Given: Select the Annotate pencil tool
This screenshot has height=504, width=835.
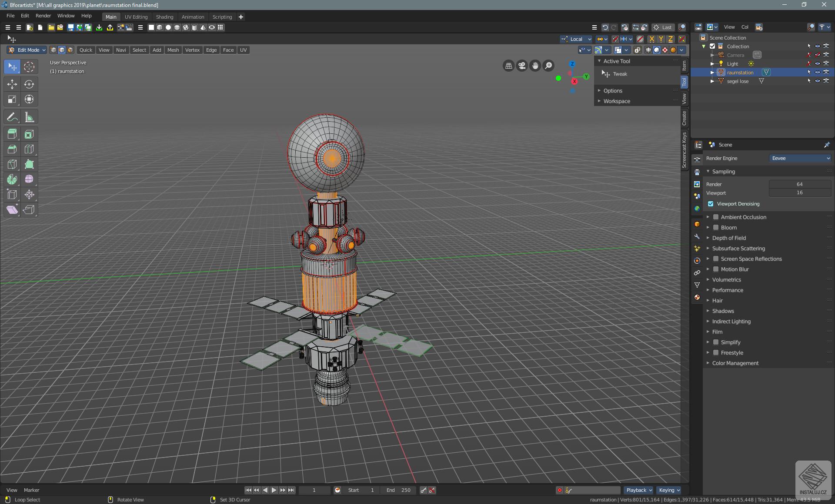Looking at the screenshot, I should point(12,117).
